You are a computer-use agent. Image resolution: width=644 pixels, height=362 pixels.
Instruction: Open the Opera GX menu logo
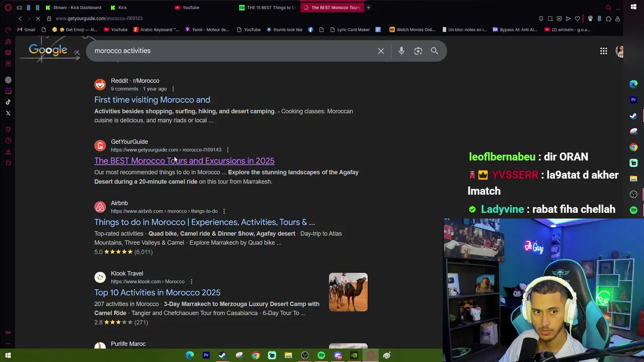click(x=8, y=8)
